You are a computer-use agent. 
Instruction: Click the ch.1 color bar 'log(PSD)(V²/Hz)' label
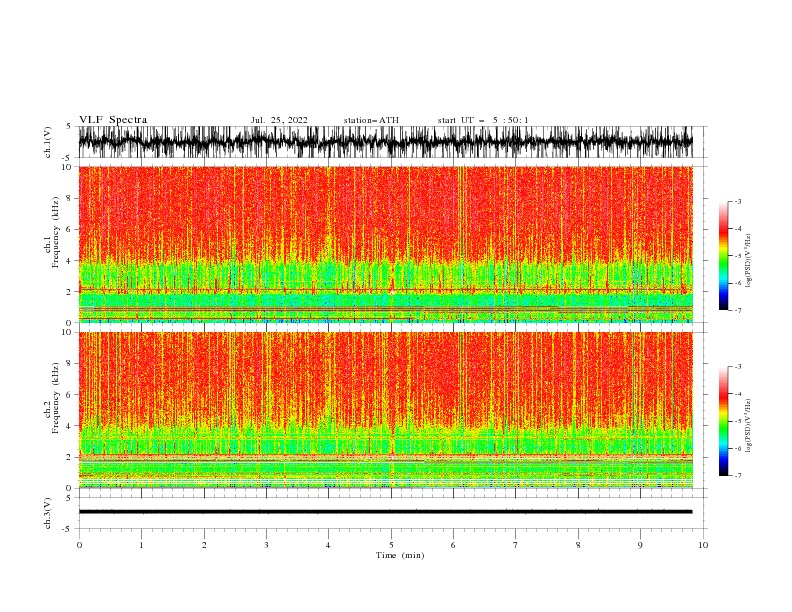click(749, 261)
